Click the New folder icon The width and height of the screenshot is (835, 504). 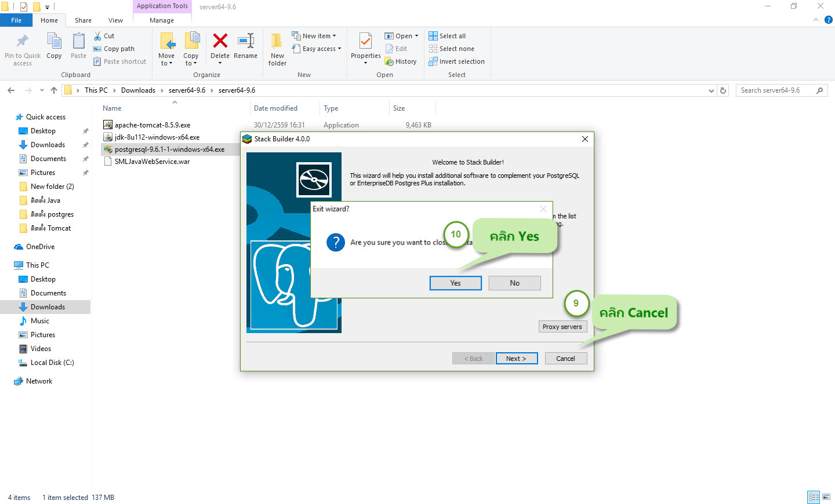pyautogui.click(x=277, y=41)
